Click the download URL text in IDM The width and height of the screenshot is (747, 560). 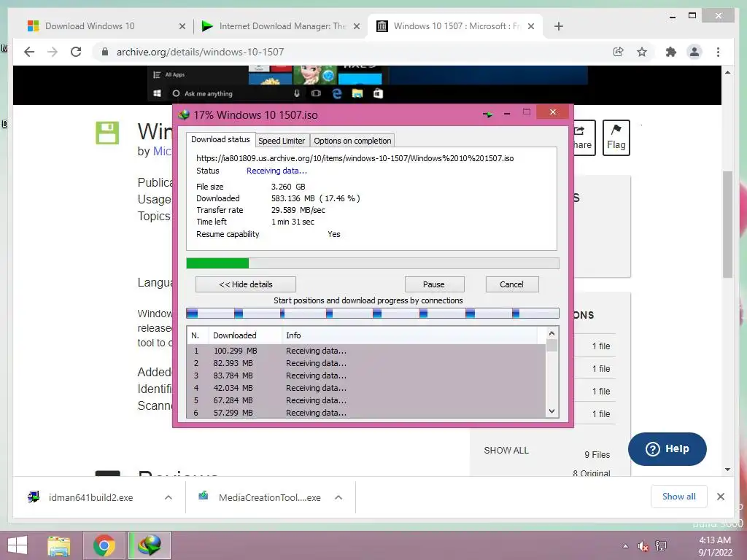coord(355,158)
